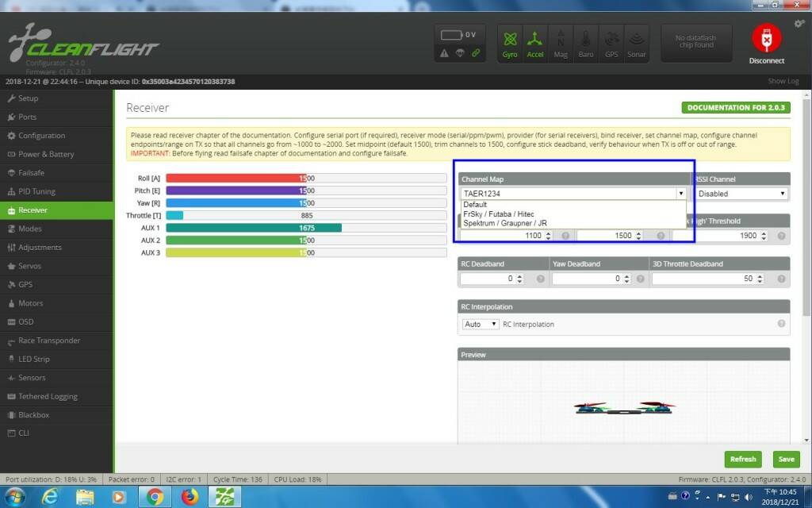This screenshot has height=508, width=812.
Task: Click help icon for 3D Throttle Deadband
Action: pos(781,279)
